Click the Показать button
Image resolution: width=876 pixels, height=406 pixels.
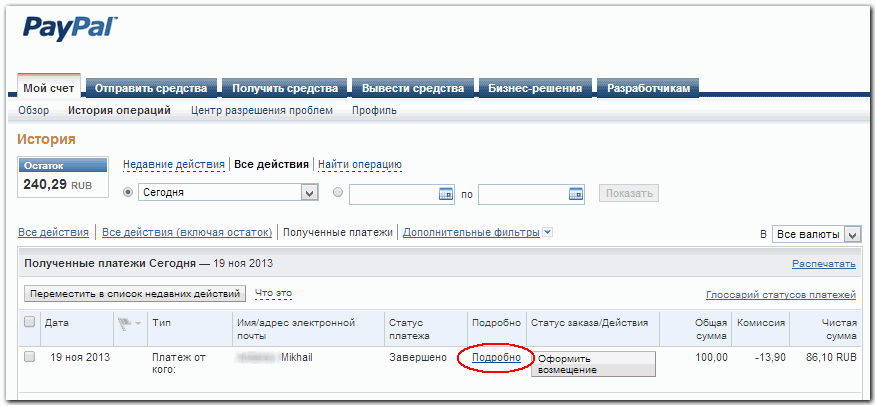pos(629,193)
